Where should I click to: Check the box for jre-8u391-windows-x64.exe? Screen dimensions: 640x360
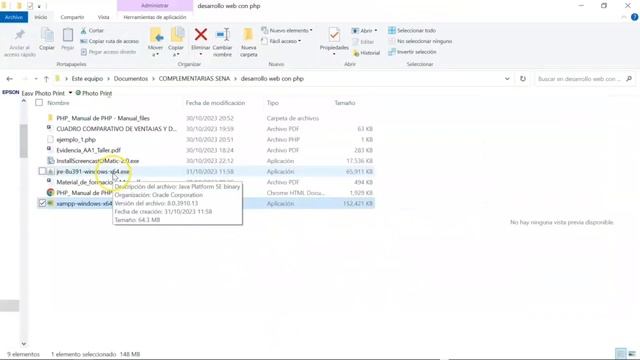tap(42, 171)
